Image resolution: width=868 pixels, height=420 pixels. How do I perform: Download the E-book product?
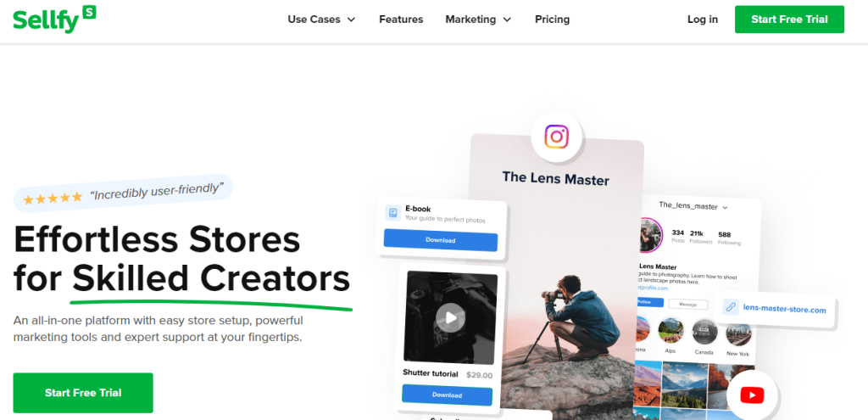[441, 240]
